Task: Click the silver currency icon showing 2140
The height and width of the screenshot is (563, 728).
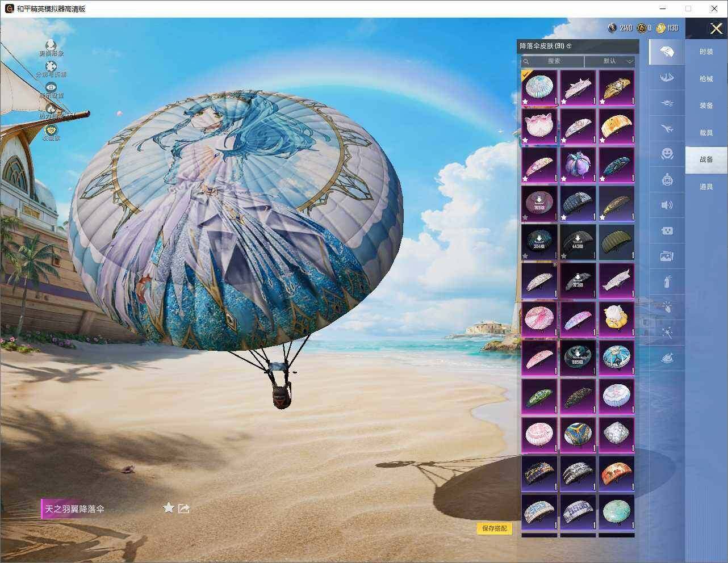Action: [x=612, y=28]
